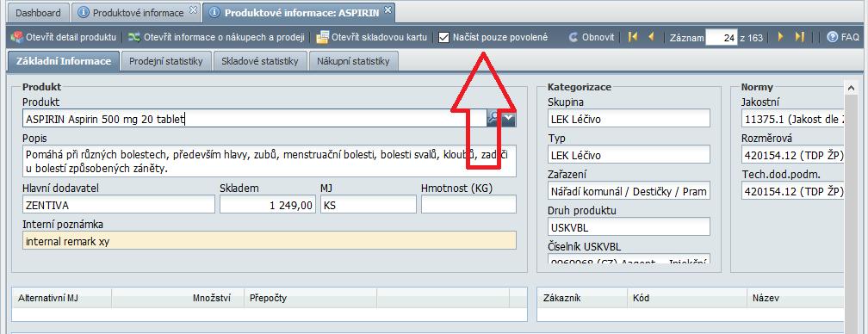Click the Číselník USKVBL field
The width and height of the screenshot is (868, 334).
pyautogui.click(x=629, y=259)
